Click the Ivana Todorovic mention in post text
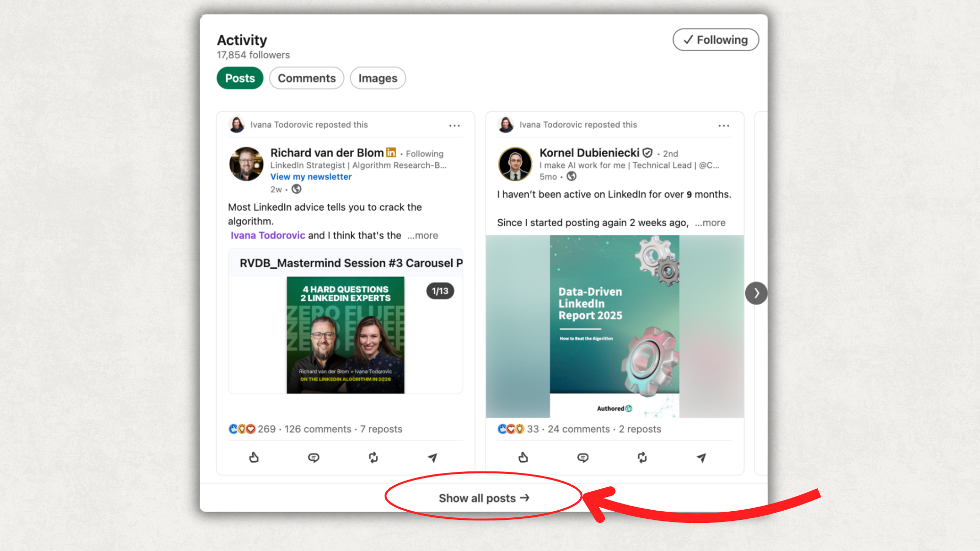Viewport: 980px width, 551px height. click(x=267, y=235)
